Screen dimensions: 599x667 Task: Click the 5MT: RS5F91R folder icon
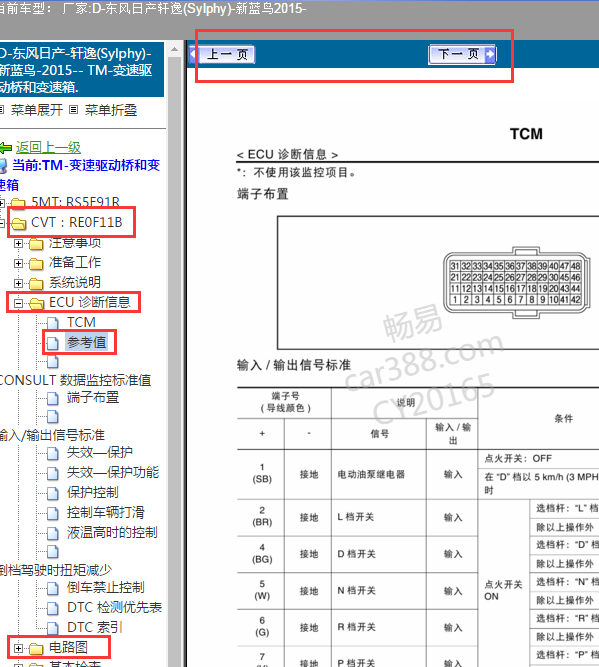click(x=19, y=203)
